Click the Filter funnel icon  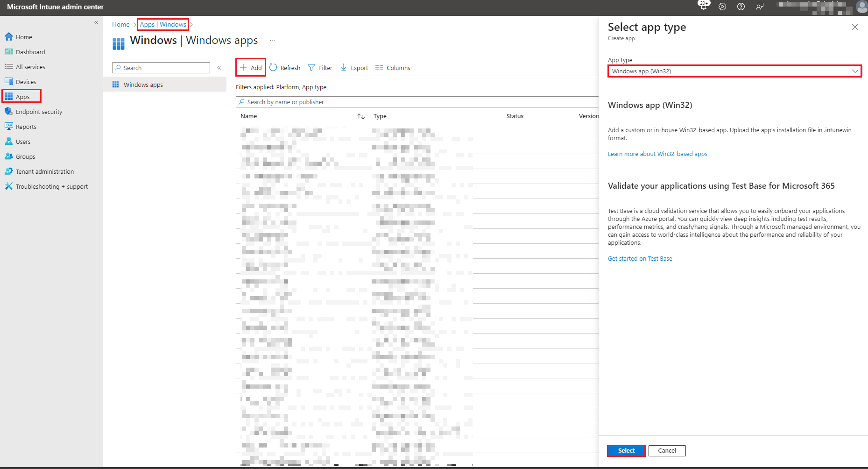(x=311, y=68)
